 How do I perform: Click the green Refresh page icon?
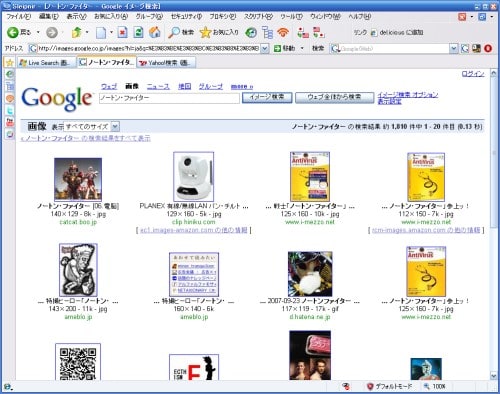coord(138,32)
